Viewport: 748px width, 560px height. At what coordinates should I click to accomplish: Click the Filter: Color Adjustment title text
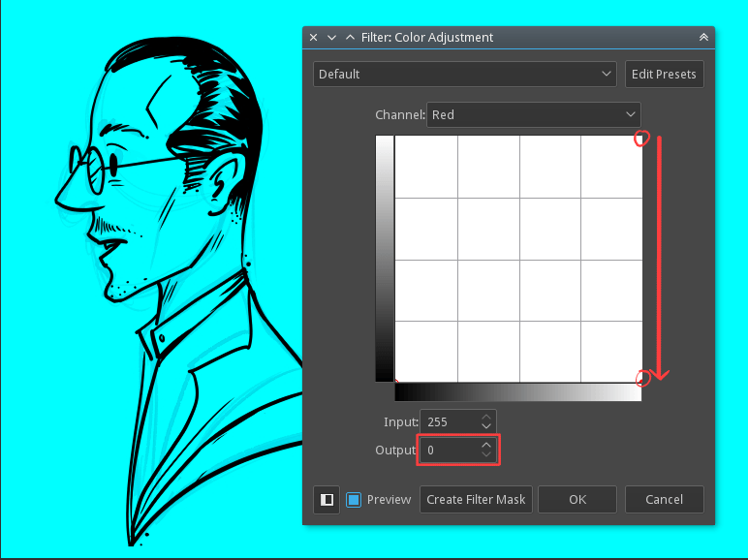[x=427, y=37]
